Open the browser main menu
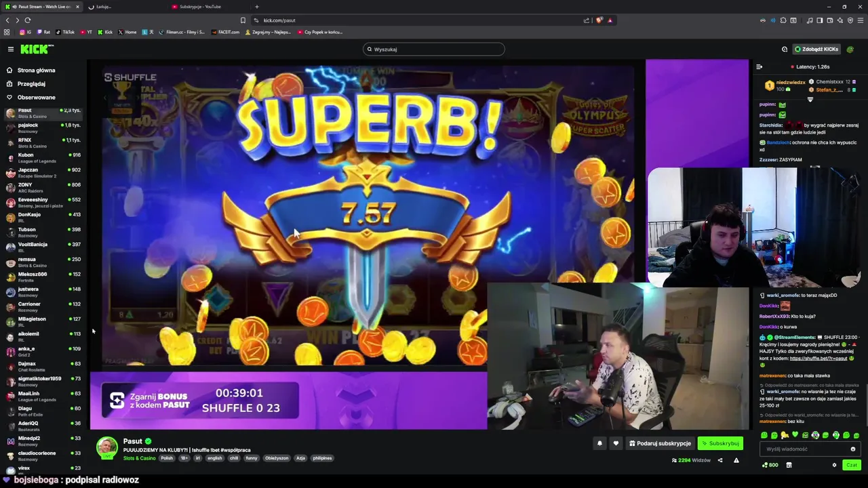This screenshot has width=868, height=488. click(861, 20)
